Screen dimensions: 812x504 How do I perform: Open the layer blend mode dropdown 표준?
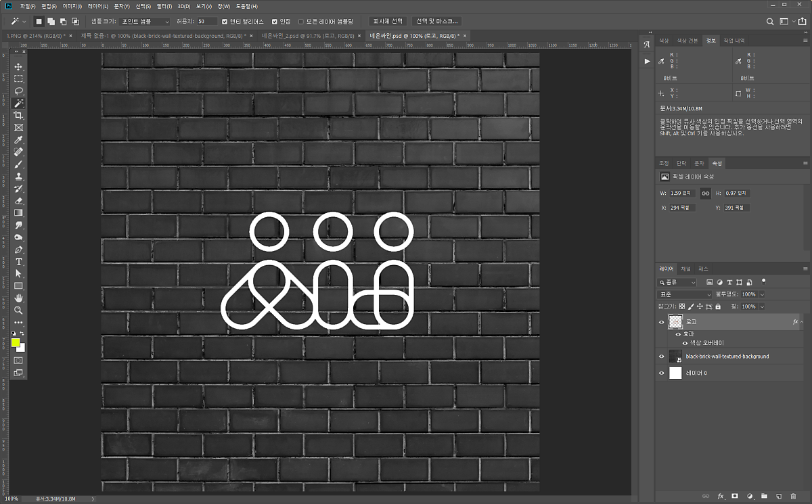point(685,294)
